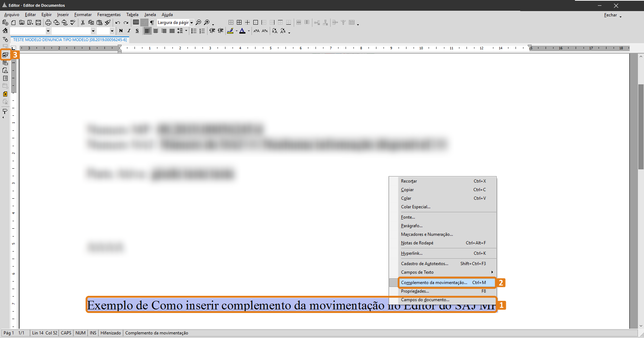
Task: Click the Undo arrow icon
Action: pyautogui.click(x=117, y=22)
